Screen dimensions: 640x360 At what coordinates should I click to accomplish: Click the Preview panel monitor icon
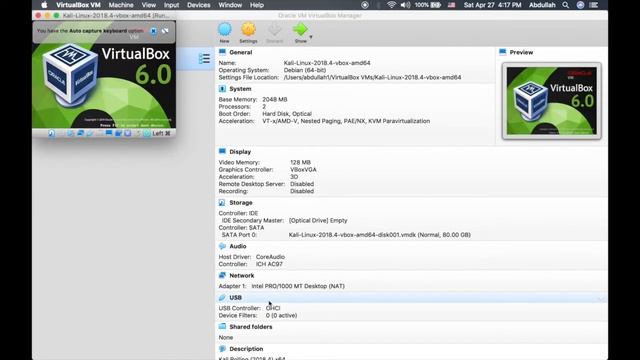tap(502, 52)
